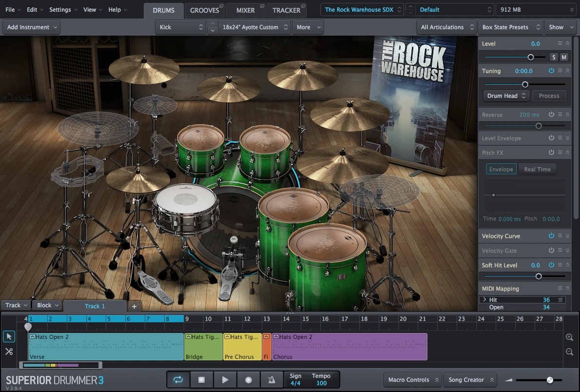
Task: Click the Process button
Action: click(549, 96)
